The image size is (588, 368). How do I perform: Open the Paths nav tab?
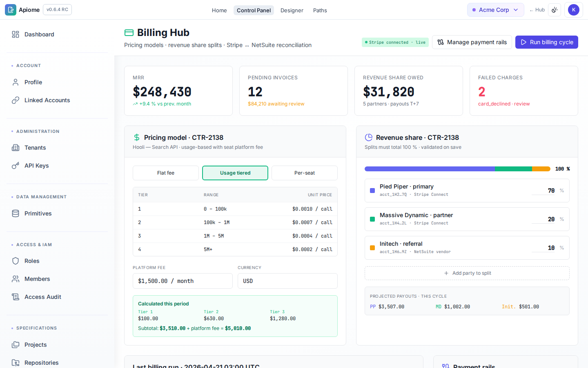[320, 10]
